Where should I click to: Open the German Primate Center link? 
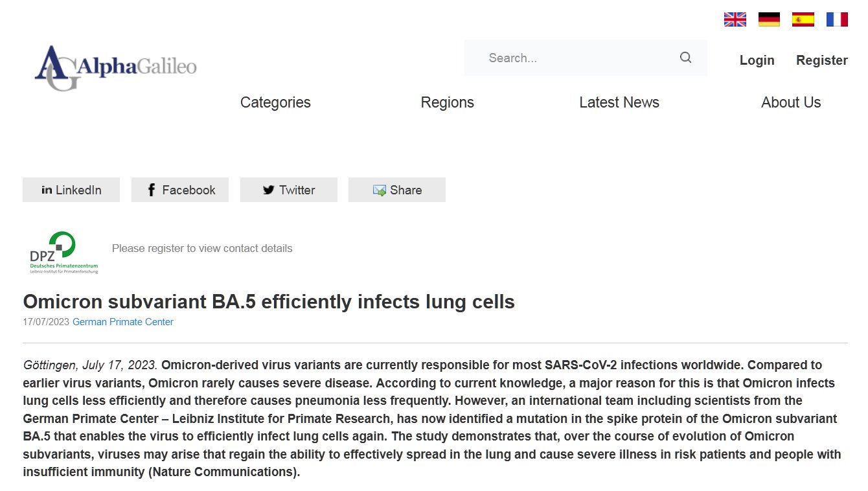123,322
